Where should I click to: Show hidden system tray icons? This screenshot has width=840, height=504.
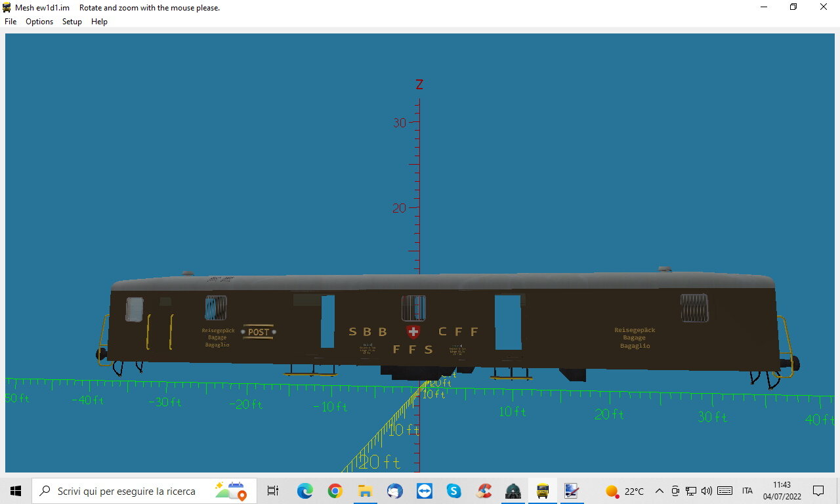pos(660,491)
